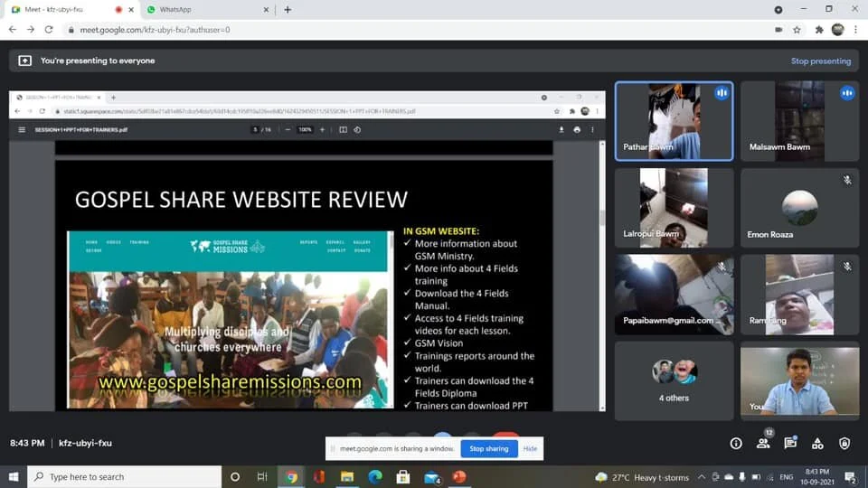Click the PDF zoom 100% field
This screenshot has width=868, height=488.
coord(305,130)
